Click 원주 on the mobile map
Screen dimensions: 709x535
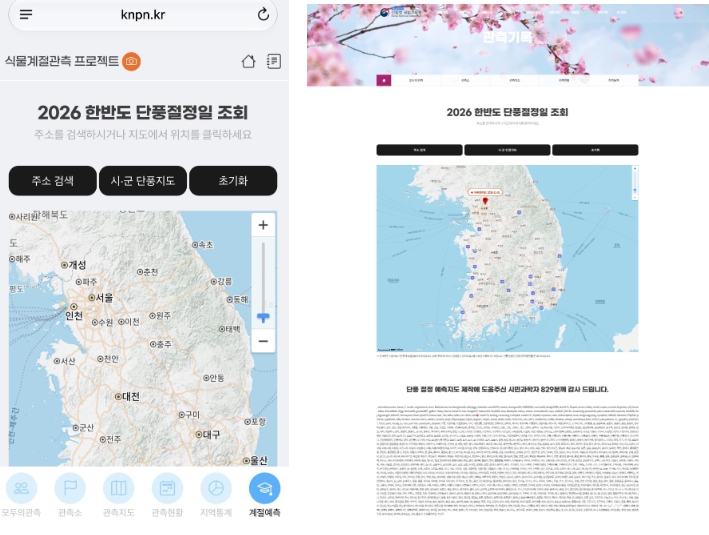coord(160,315)
